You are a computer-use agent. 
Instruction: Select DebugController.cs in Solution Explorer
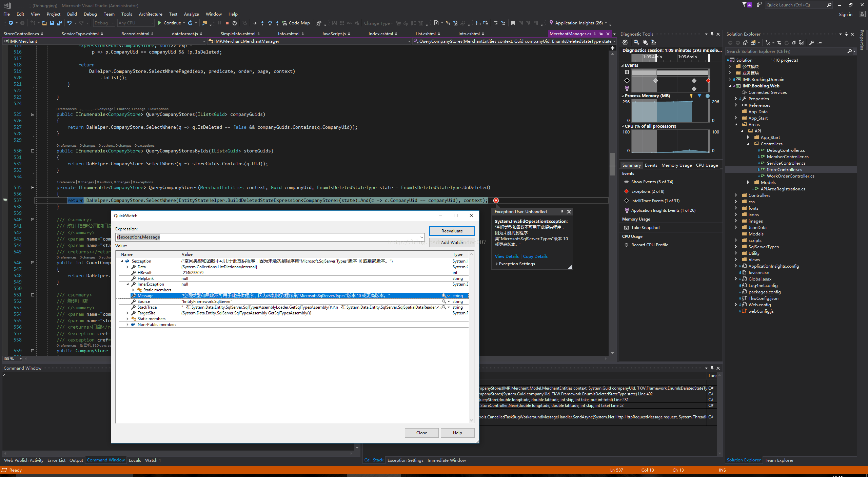(x=786, y=150)
